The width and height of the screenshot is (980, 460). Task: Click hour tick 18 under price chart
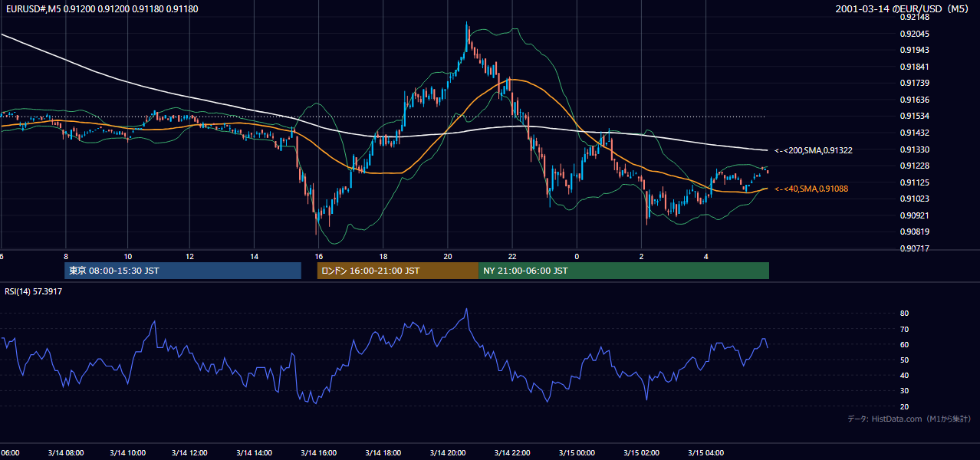pyautogui.click(x=383, y=256)
